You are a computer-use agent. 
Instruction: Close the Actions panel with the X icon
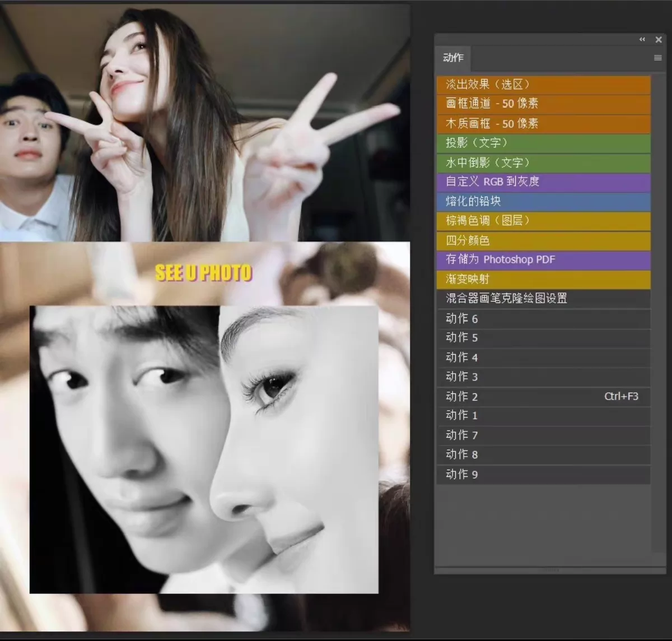(659, 39)
